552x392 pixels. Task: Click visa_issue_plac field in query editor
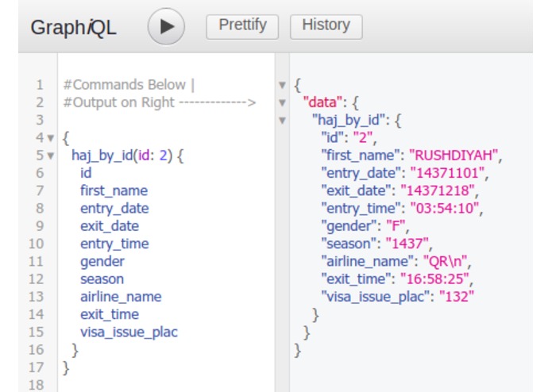point(129,332)
